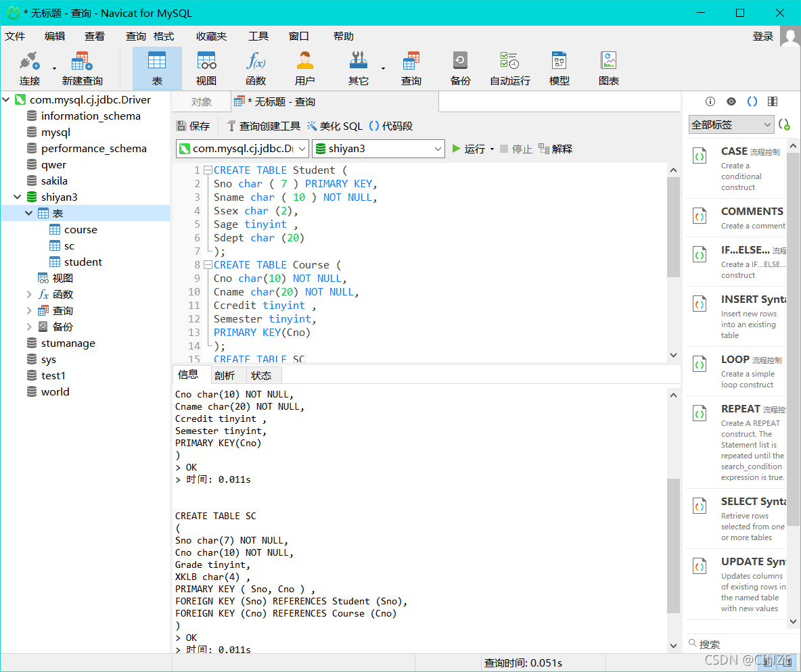This screenshot has width=801, height=672.
Task: Expand the 备份 backup tree node
Action: point(29,327)
